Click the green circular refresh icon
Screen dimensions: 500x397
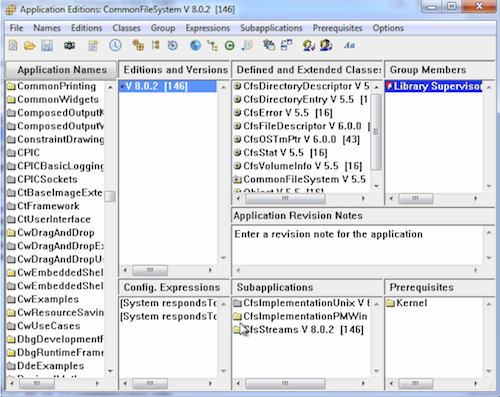[x=229, y=45]
